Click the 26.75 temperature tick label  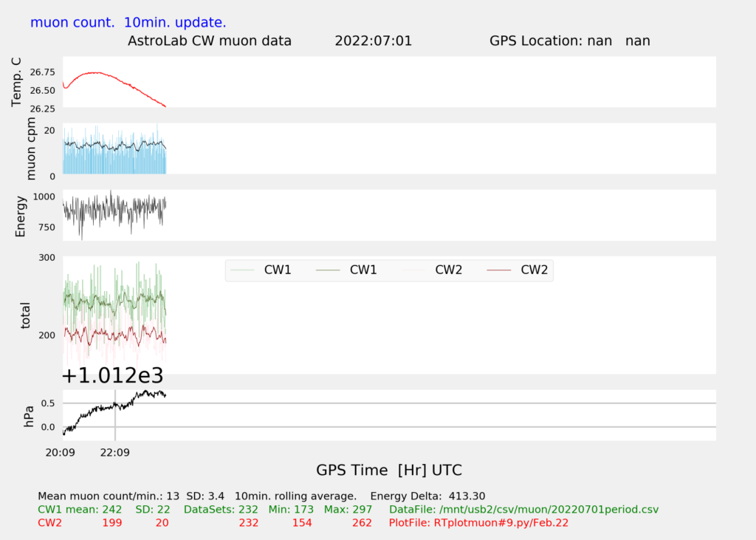(42, 72)
